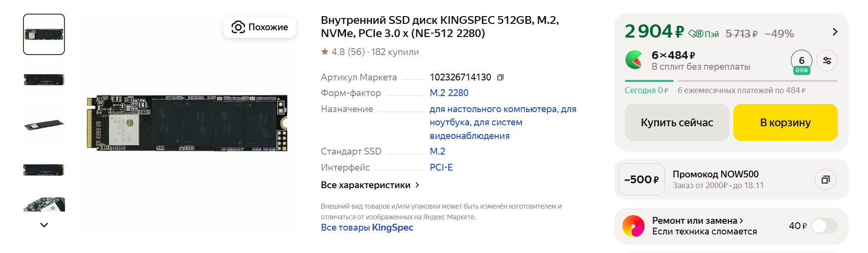
Task: Open price details chevron arrow
Action: coord(835,32)
